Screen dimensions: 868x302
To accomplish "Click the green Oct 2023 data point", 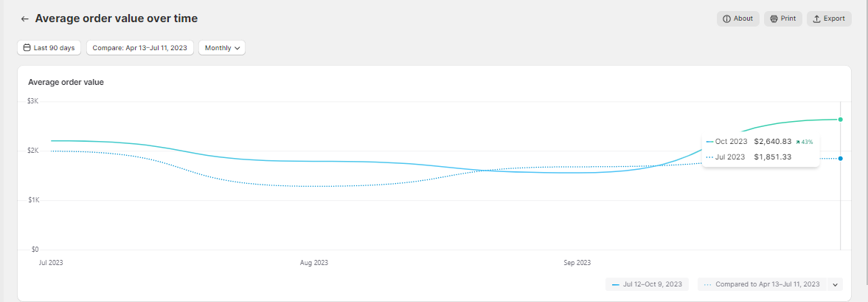I will 840,119.
